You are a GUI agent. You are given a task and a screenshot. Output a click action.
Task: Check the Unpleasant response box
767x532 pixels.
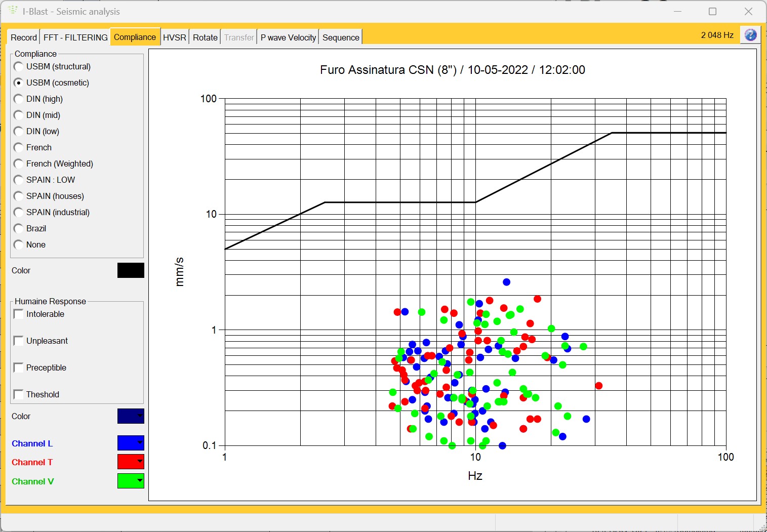pos(19,341)
